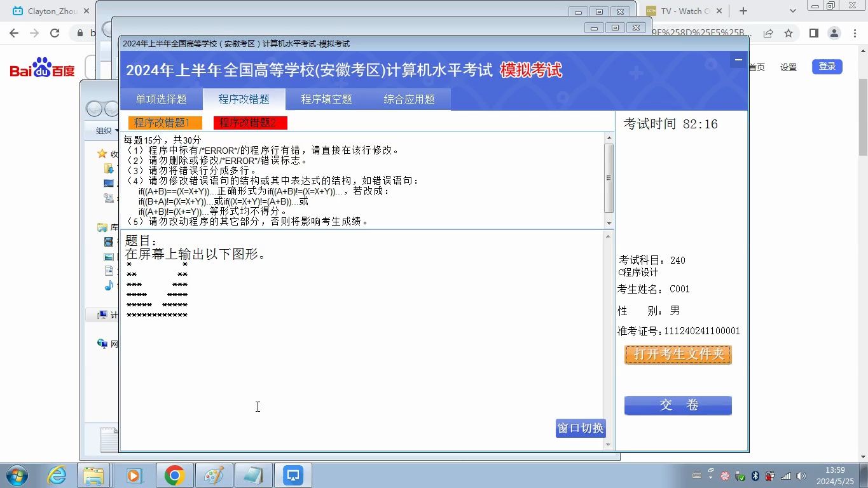Open the 组织 dropdown in Explorer window
868x488 pixels.
point(107,130)
